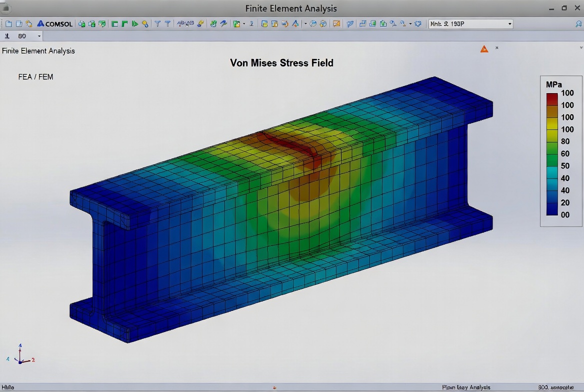The image size is (584, 392).
Task: Close the panel using the small x button
Action: [x=496, y=48]
